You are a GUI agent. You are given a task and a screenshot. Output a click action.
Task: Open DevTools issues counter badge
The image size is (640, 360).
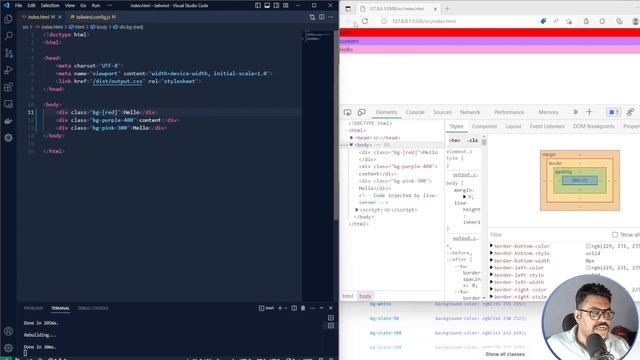point(613,112)
